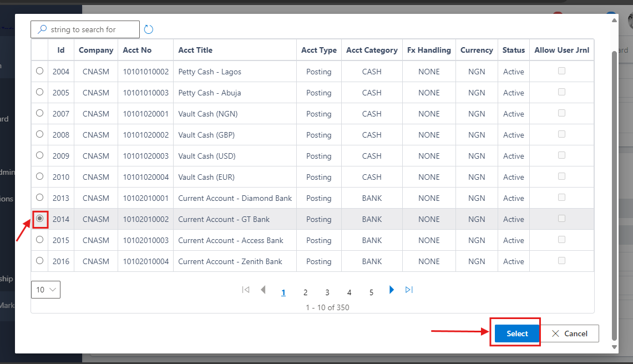Viewport: 633px width, 364px height.
Task: Click the previous page arrow icon
Action: click(x=263, y=289)
